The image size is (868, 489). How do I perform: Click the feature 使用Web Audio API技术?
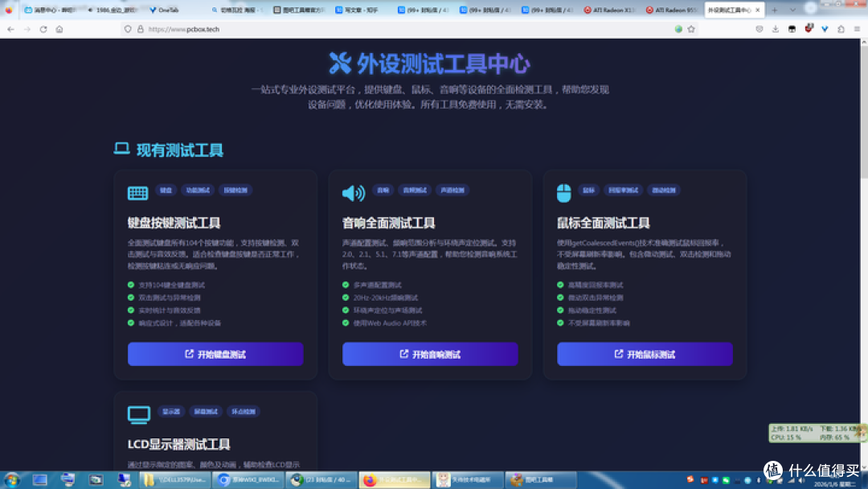[x=390, y=323]
